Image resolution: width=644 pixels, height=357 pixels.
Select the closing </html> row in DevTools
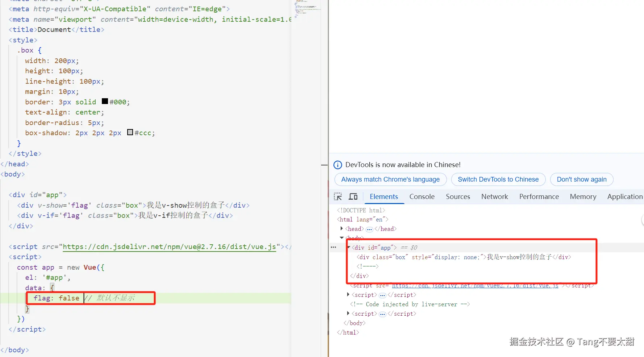click(348, 332)
